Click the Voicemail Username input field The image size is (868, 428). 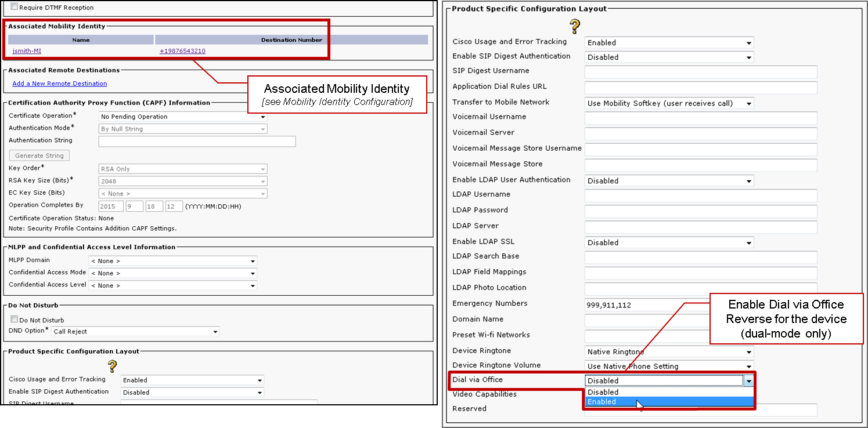click(701, 118)
